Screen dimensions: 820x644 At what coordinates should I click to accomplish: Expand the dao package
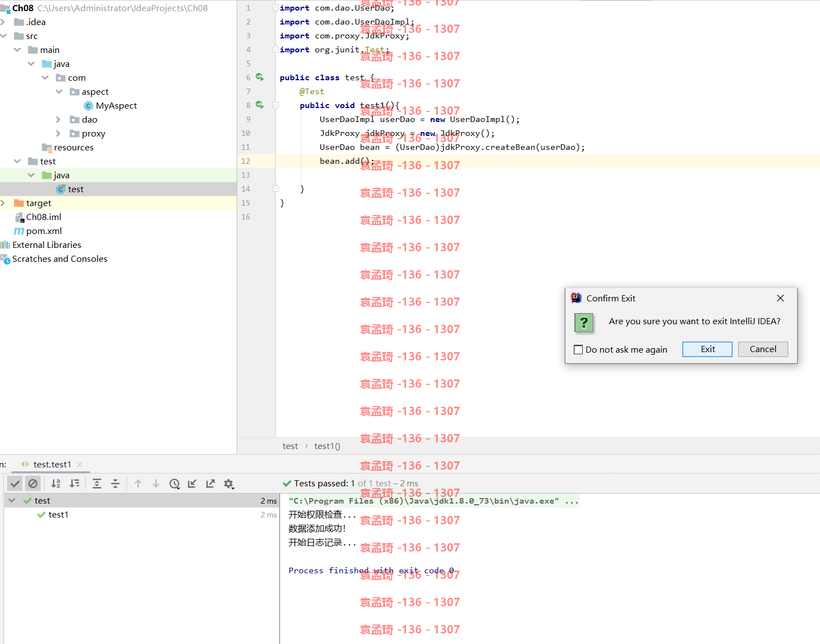click(58, 119)
